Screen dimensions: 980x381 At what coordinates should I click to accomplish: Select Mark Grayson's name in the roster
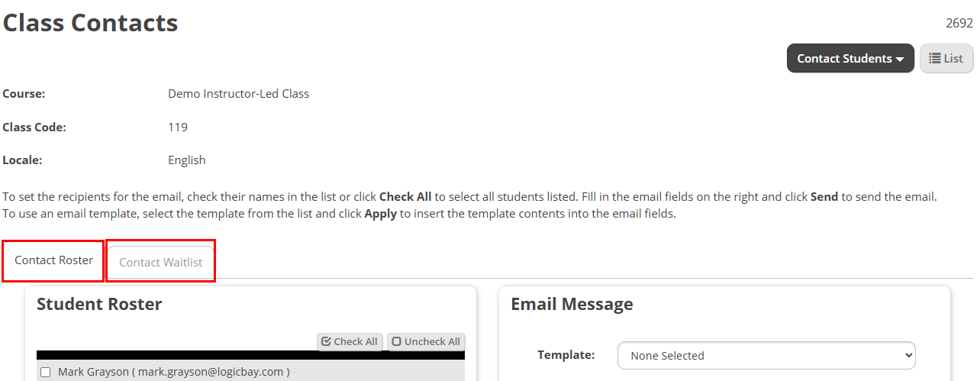click(x=95, y=373)
